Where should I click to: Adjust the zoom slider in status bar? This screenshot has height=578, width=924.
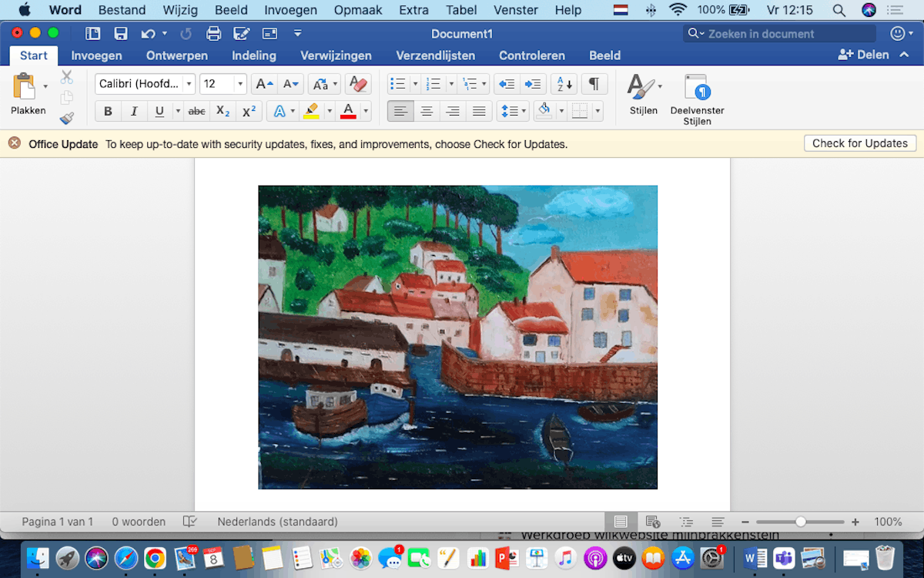801,522
